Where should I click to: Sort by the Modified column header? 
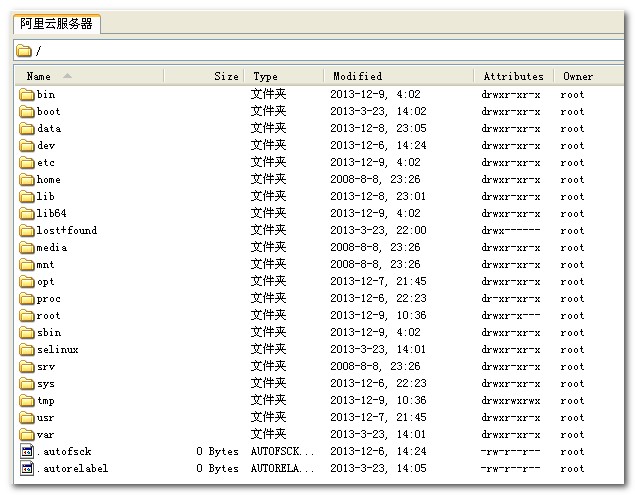click(x=398, y=76)
